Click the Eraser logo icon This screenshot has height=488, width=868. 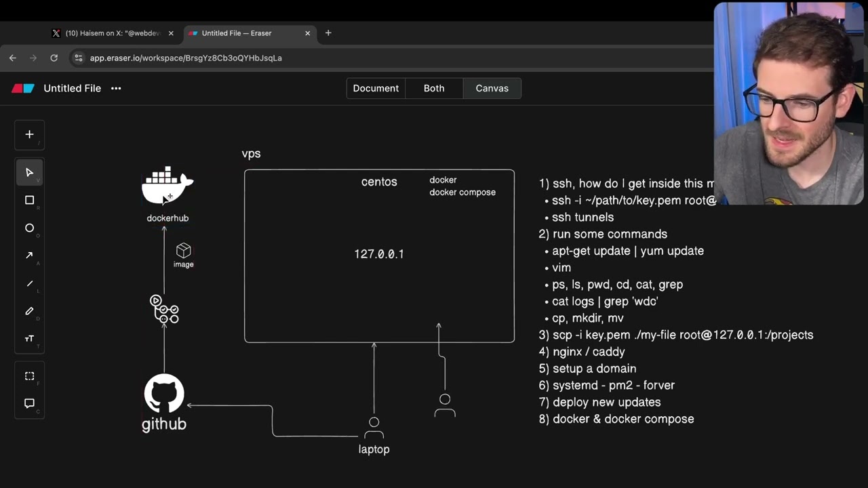point(22,88)
